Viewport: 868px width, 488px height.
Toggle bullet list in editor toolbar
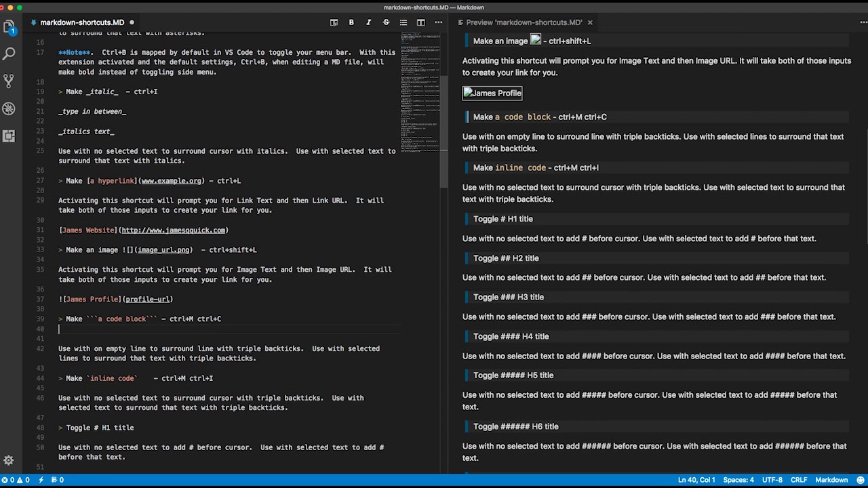click(x=403, y=22)
